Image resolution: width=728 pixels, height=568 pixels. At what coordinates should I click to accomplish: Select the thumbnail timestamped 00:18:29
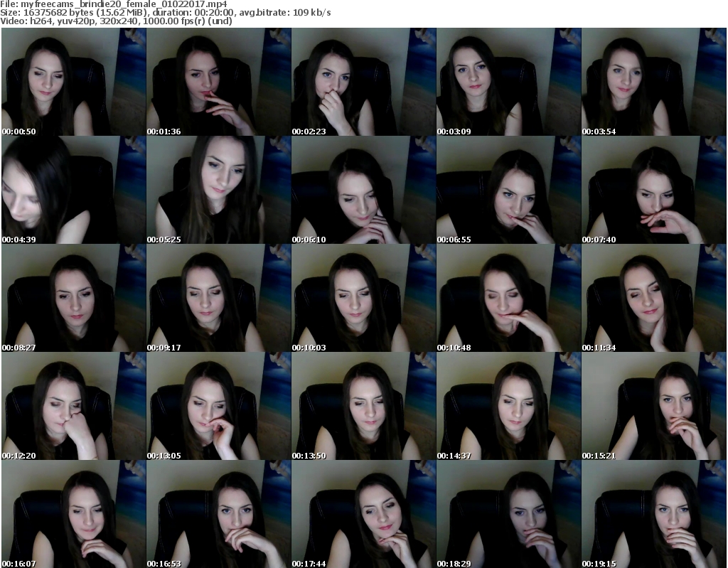509,514
